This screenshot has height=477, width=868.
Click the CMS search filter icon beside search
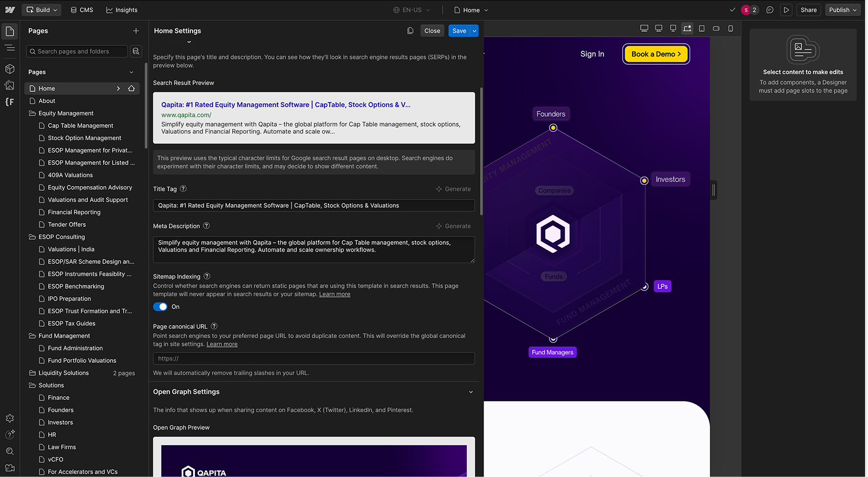pyautogui.click(x=136, y=51)
